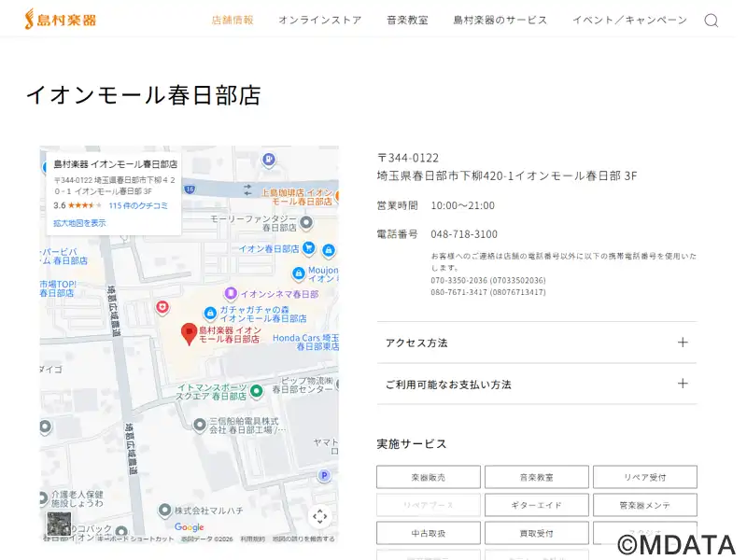Click the 株式会社マルハチ gray pin

165,511
